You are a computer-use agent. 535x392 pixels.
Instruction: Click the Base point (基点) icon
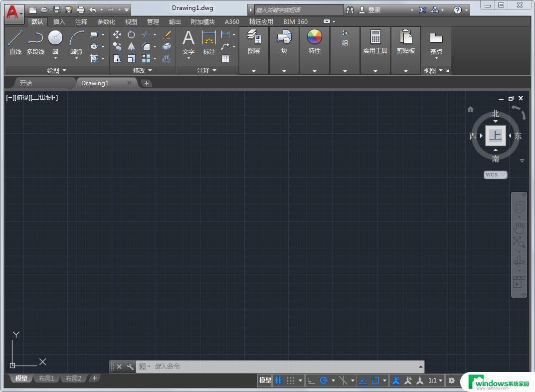(x=436, y=43)
